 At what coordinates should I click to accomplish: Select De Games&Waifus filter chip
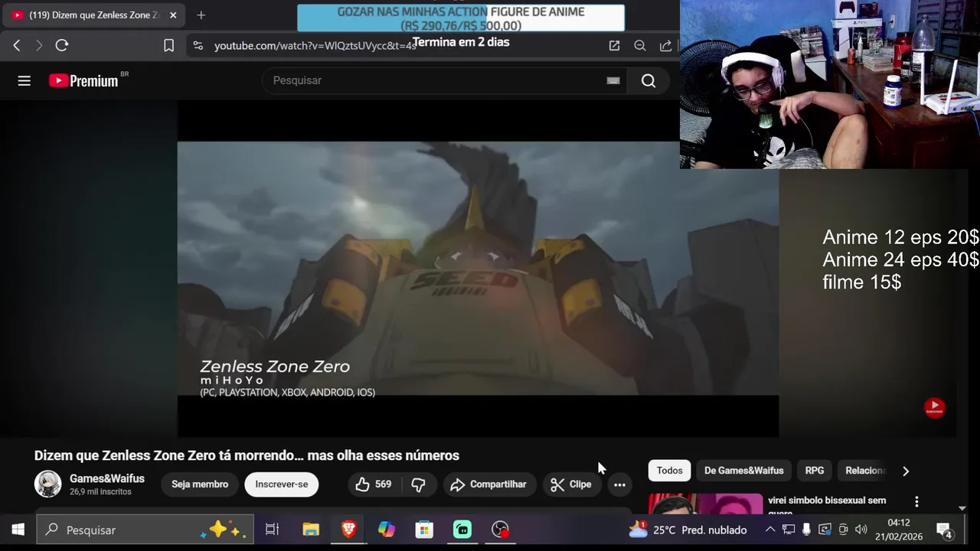(744, 471)
